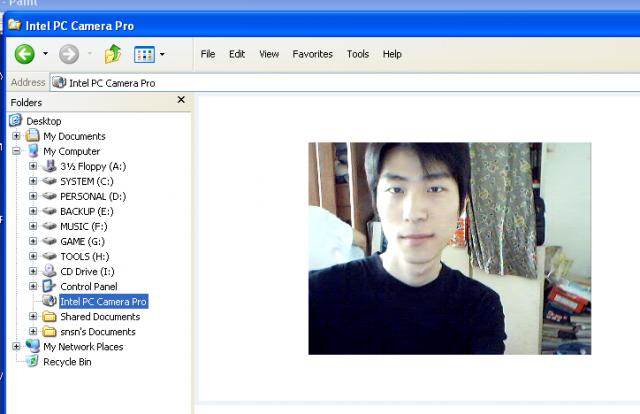Close the Folders pane
Screen dimensions: 640x414
[x=181, y=100]
